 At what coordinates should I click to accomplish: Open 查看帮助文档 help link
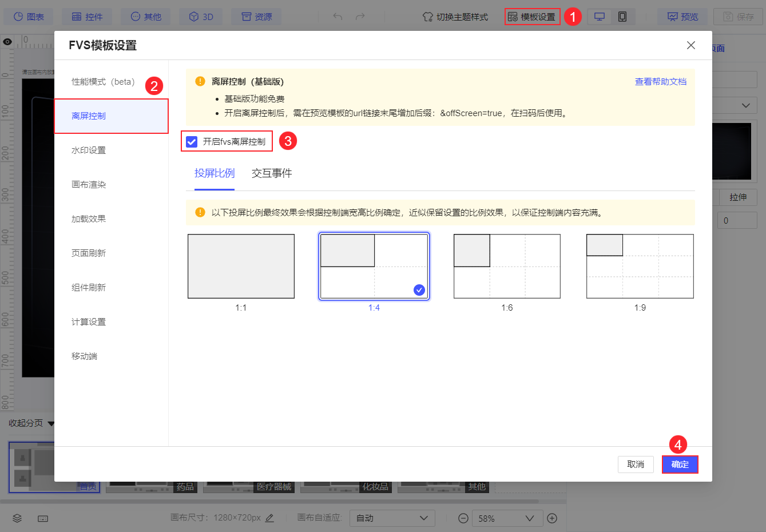660,82
